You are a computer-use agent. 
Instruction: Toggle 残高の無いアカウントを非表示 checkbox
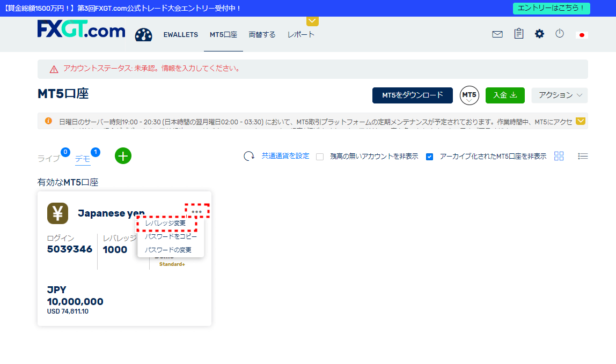coord(320,157)
